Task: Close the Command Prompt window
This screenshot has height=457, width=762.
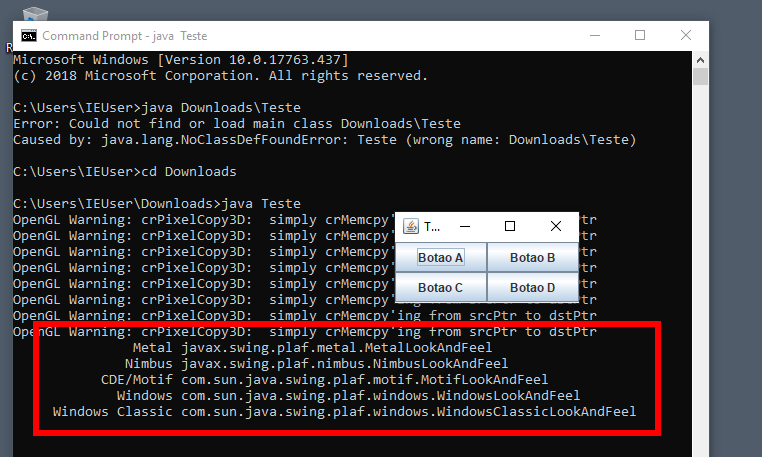Action: (686, 35)
